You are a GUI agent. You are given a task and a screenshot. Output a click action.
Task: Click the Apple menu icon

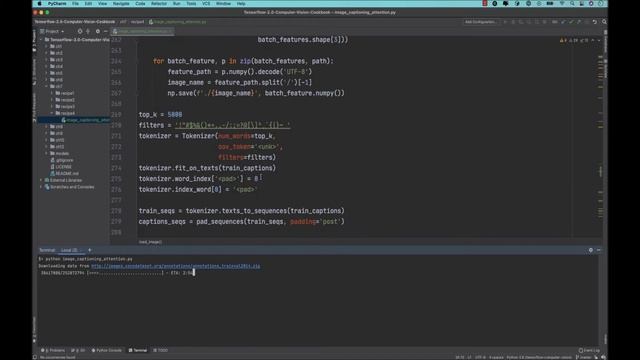point(40,4)
